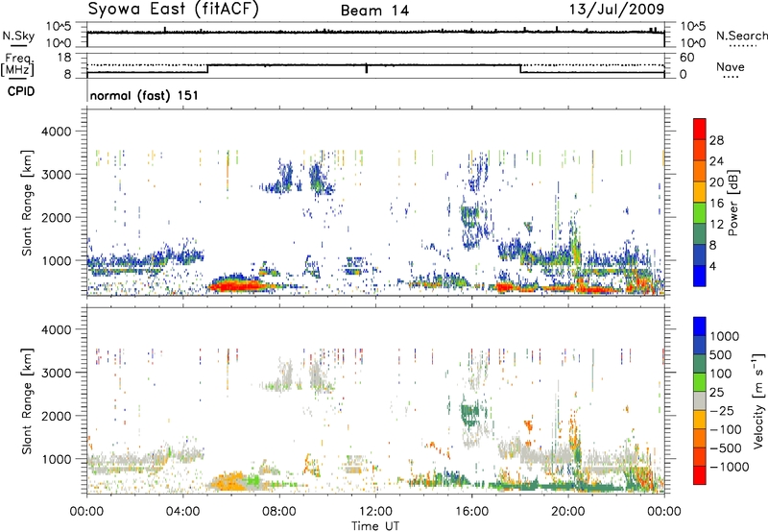Viewport: 768px width, 532px height.
Task: Click the '18' tick on frequency axis
Action: (x=64, y=58)
